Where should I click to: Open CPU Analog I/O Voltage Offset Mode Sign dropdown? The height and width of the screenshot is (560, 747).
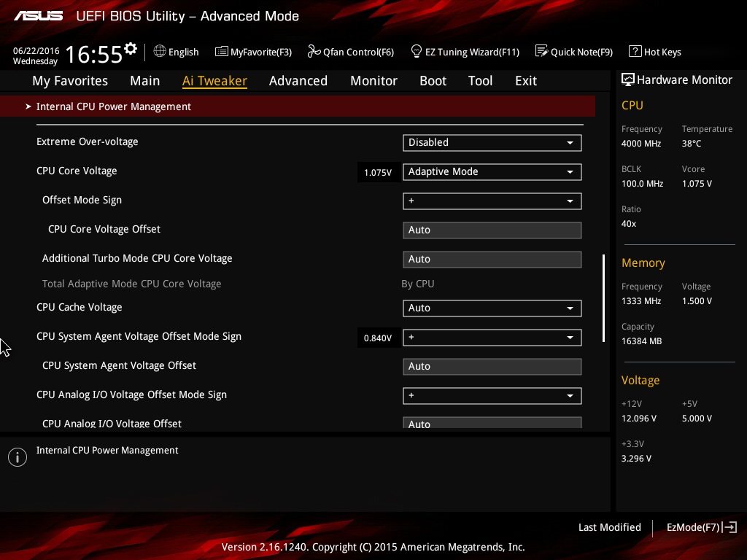[x=492, y=396]
